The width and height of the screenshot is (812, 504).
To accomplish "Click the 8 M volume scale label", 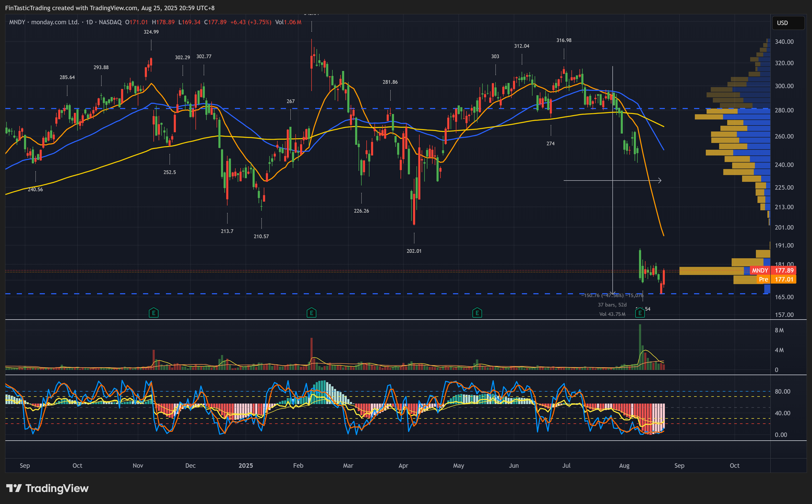I will click(779, 330).
